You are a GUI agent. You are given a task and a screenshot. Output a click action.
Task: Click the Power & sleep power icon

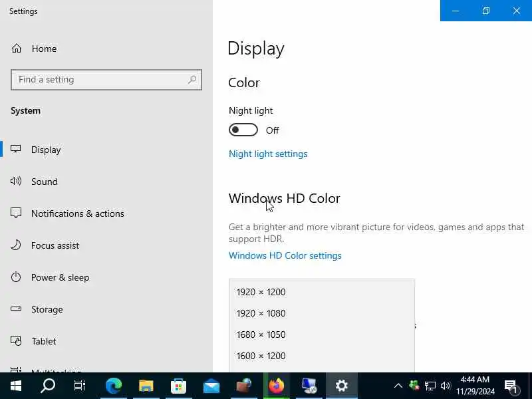tap(16, 277)
